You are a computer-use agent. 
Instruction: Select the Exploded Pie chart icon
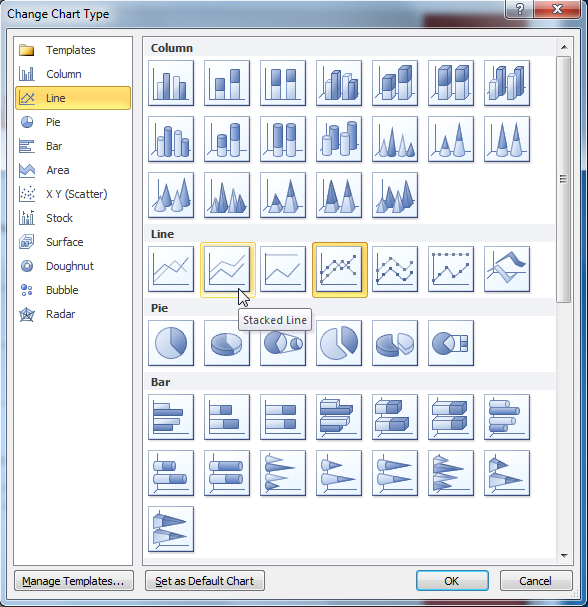pyautogui.click(x=339, y=343)
